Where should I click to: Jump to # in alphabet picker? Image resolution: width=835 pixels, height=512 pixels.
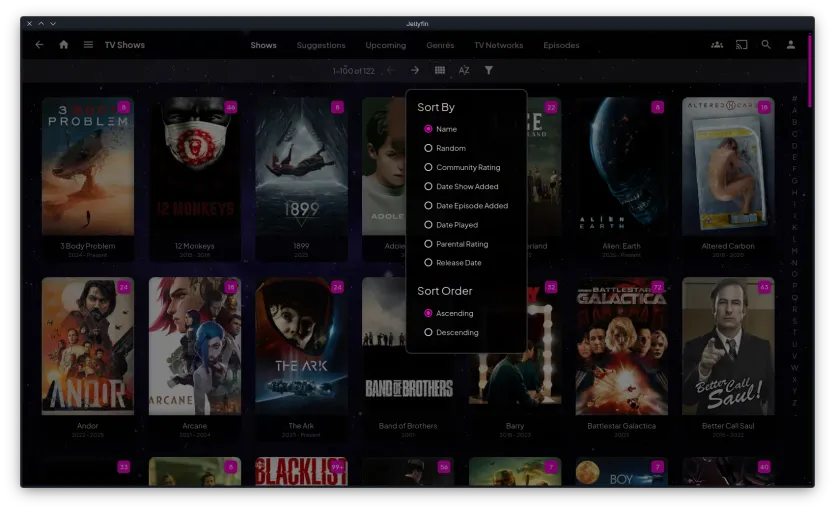pyautogui.click(x=795, y=99)
